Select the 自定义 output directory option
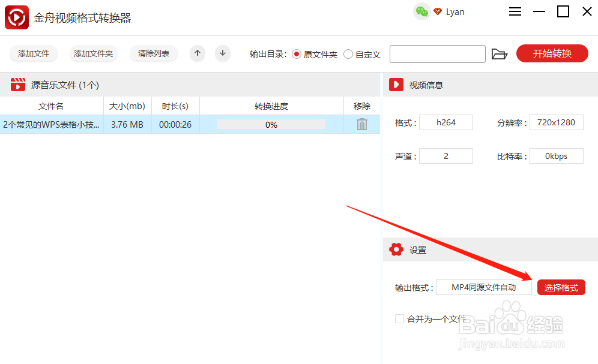The height and width of the screenshot is (364, 598). click(x=348, y=53)
